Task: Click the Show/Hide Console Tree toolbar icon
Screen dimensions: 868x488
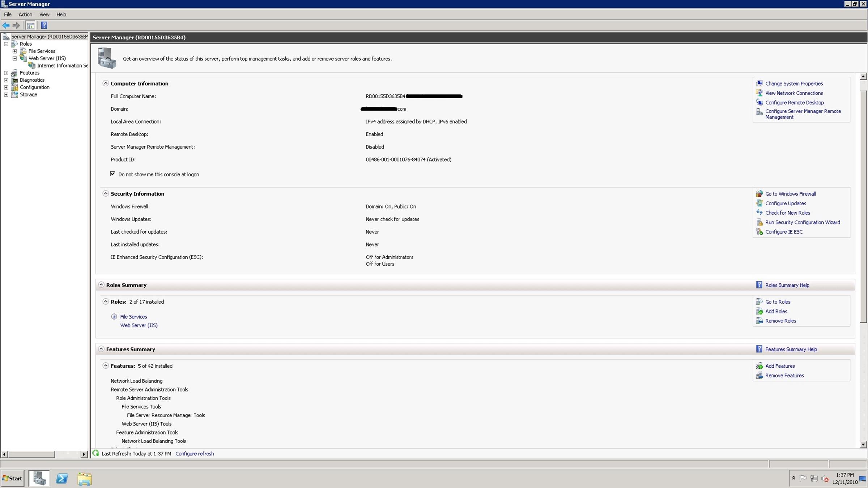Action: coord(31,25)
